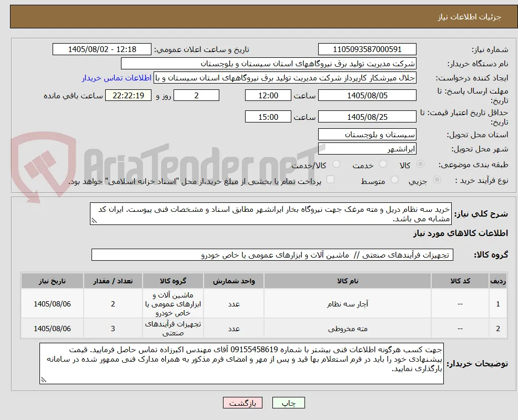
Task: Click the need date of the مته مخروطی row
Action: click(52, 329)
